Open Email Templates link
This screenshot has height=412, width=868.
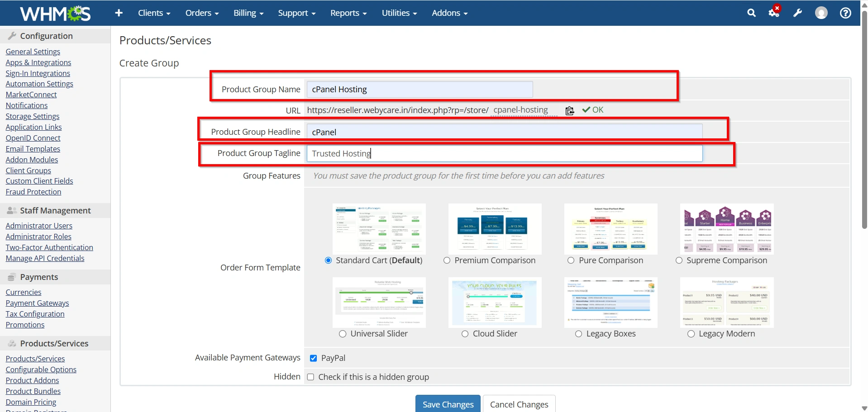pos(33,149)
